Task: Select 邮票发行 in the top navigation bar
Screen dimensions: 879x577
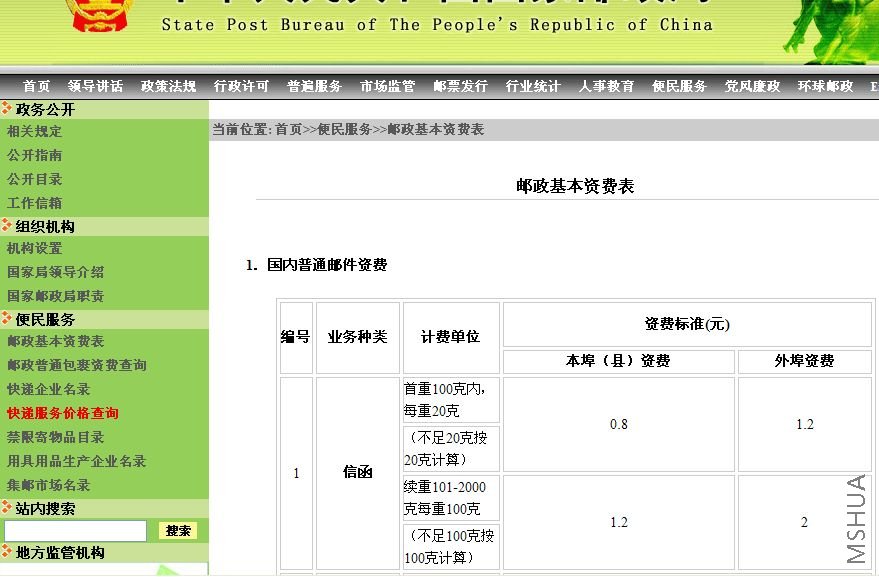Action: (460, 86)
